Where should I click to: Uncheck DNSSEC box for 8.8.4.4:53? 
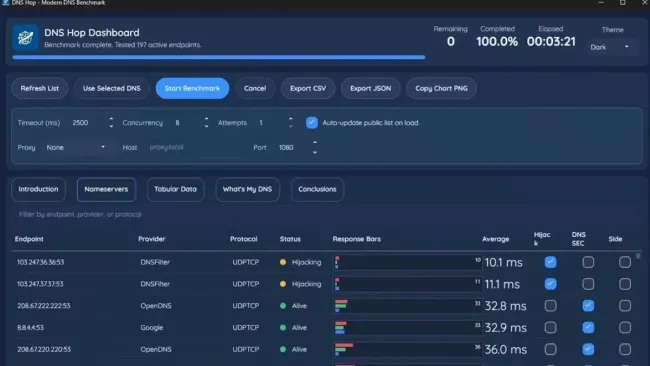tap(588, 327)
